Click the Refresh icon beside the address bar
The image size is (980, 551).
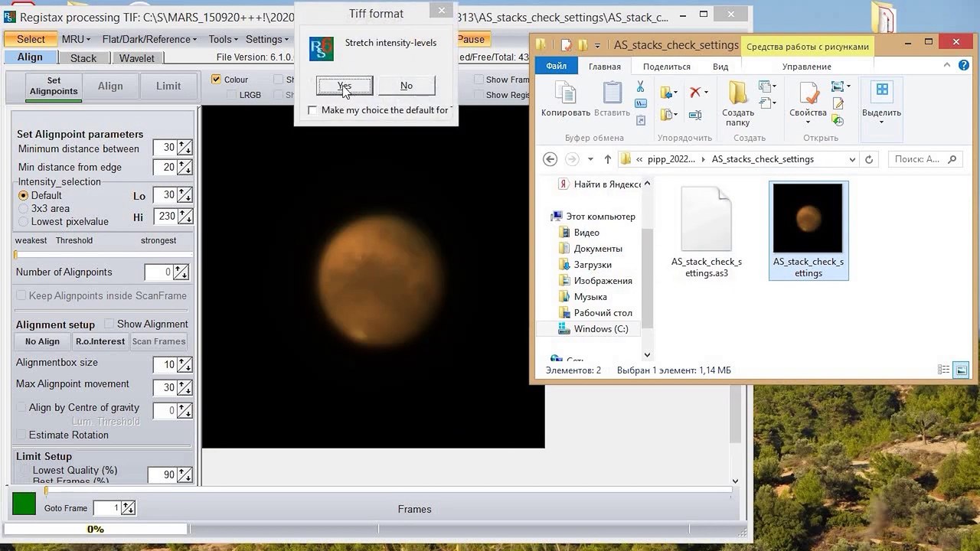(x=869, y=159)
